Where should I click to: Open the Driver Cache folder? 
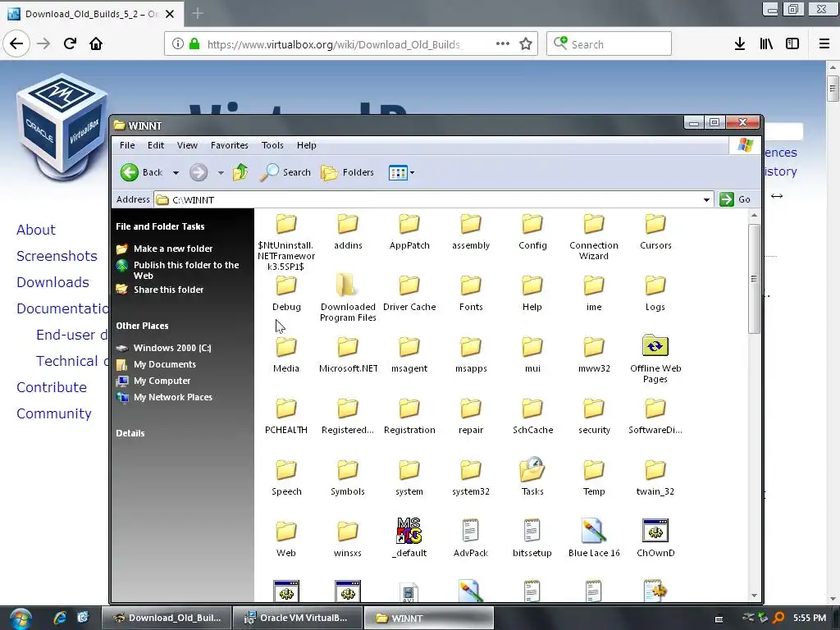(x=409, y=293)
